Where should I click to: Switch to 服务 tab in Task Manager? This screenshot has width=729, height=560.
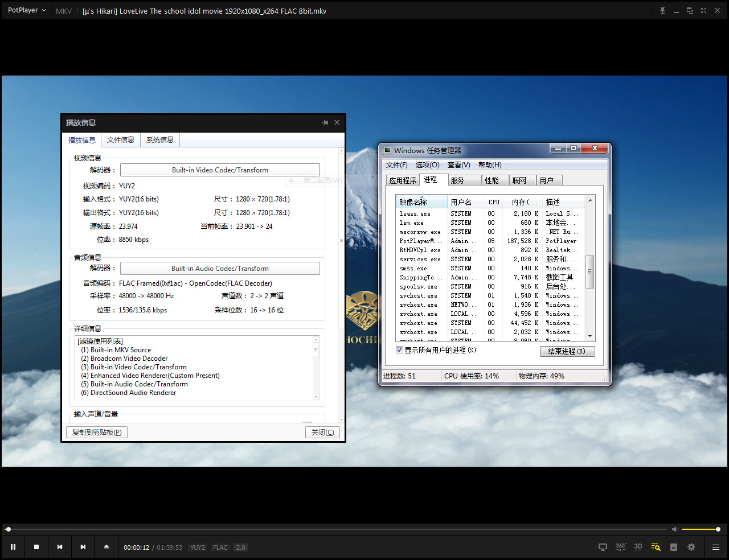click(464, 180)
